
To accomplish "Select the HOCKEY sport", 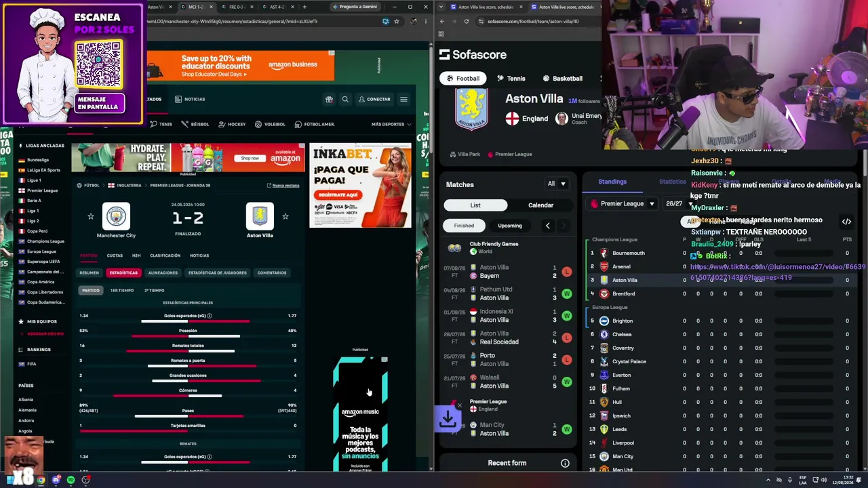I will [x=232, y=124].
